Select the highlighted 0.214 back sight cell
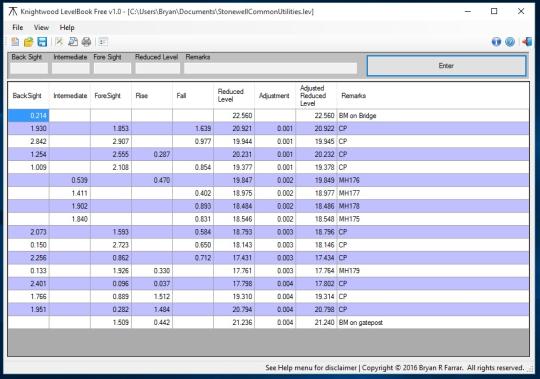 pyautogui.click(x=28, y=116)
